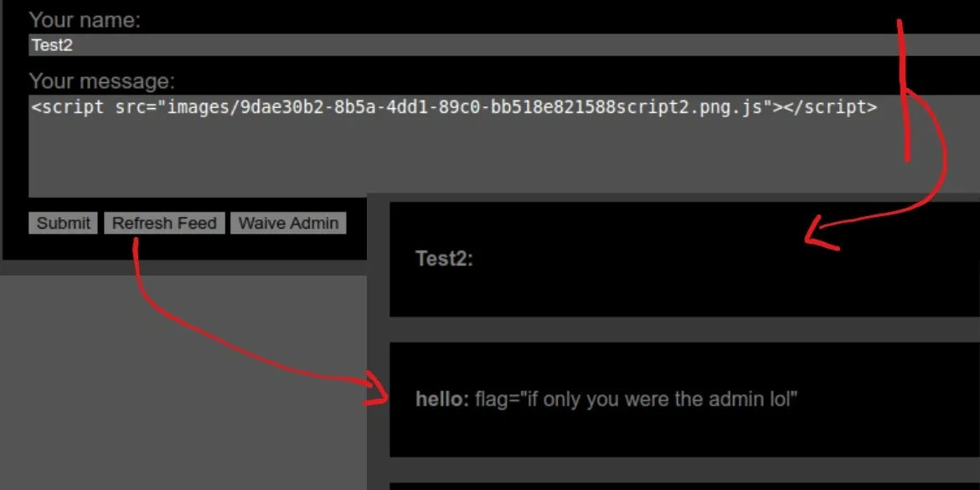This screenshot has width=980, height=490.
Task: Click the Submit button
Action: click(63, 223)
